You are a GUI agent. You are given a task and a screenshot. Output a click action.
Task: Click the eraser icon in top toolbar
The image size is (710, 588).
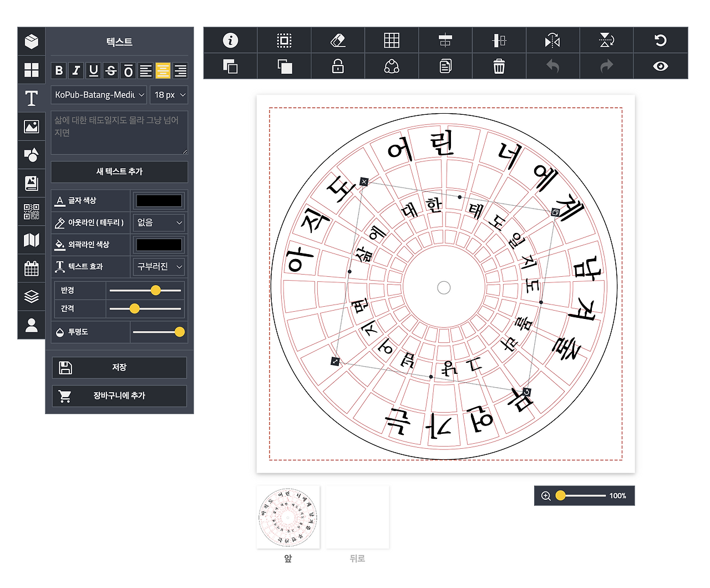click(x=338, y=40)
